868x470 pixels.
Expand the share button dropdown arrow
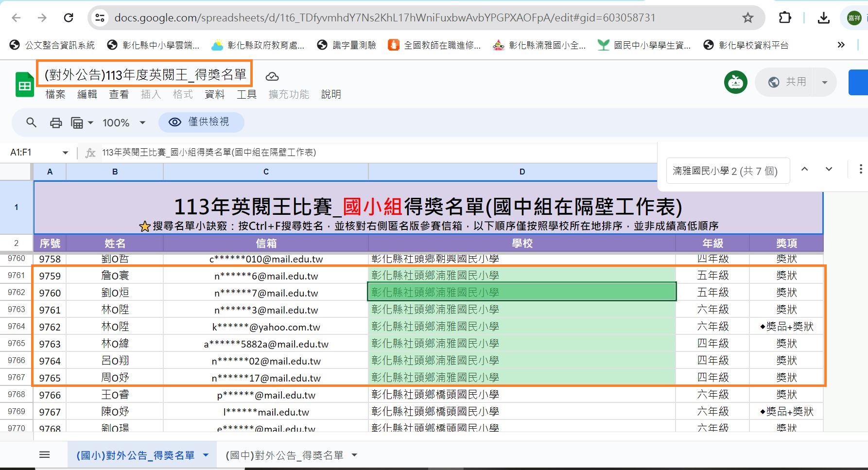(x=824, y=82)
